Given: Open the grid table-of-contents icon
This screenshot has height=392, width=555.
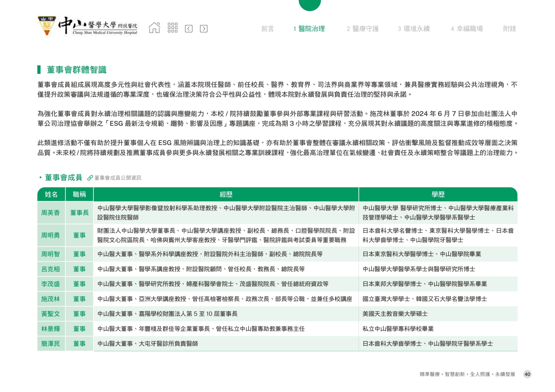Looking at the screenshot, I should pos(172,28).
